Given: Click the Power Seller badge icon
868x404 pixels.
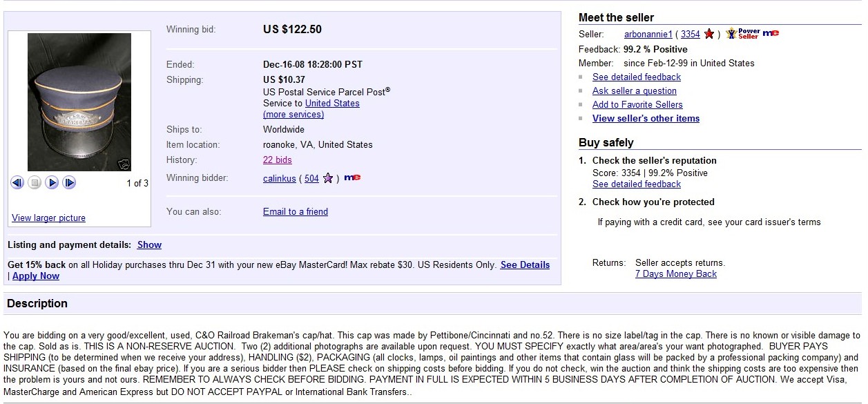Looking at the screenshot, I should pyautogui.click(x=743, y=33).
